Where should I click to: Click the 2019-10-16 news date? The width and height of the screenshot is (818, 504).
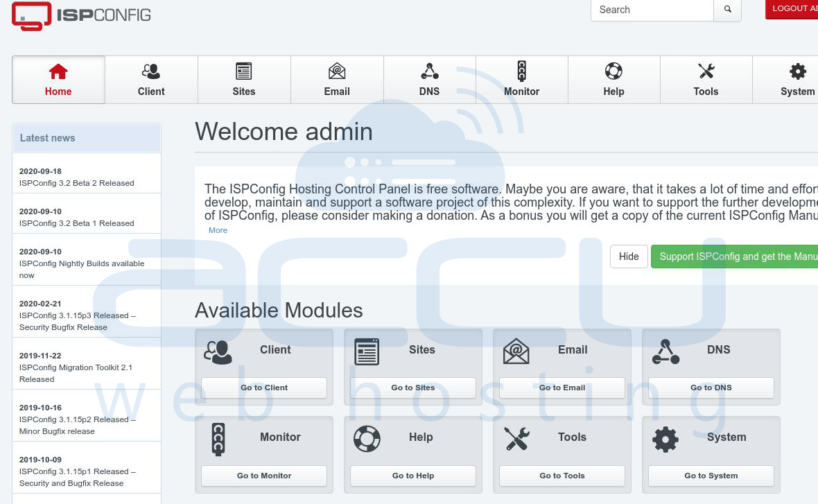click(x=40, y=408)
